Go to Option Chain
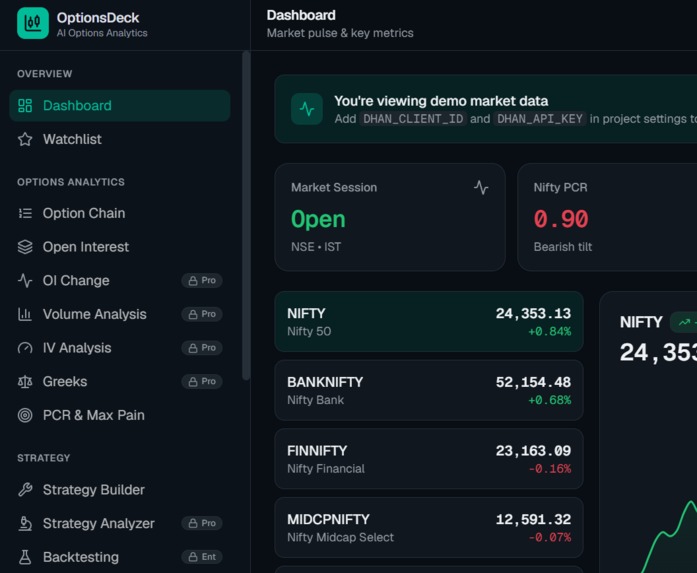 tap(120, 213)
